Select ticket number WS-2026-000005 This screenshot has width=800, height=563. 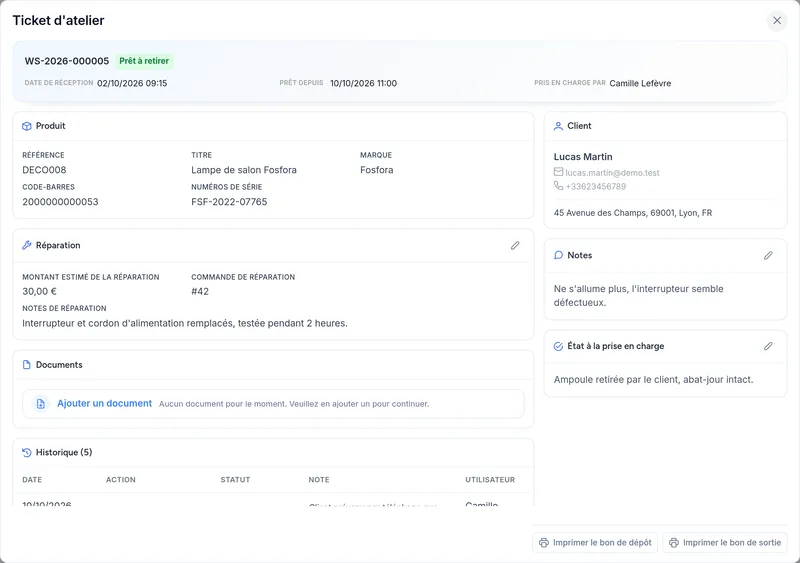point(67,61)
